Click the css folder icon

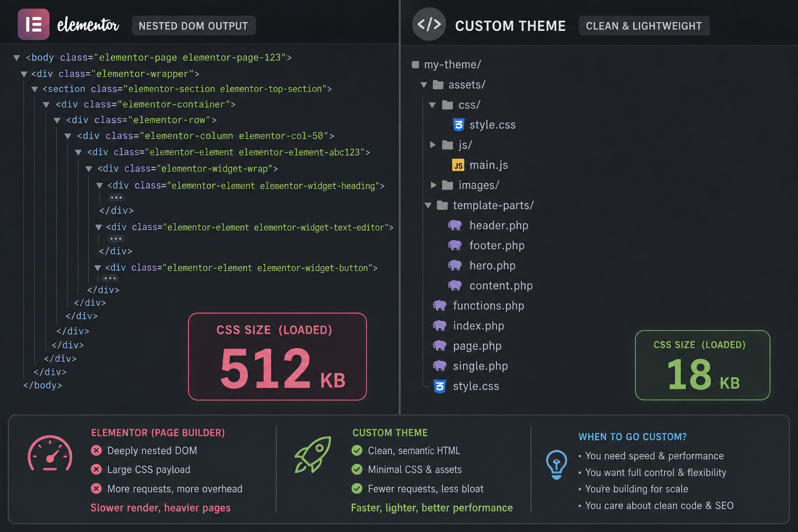click(447, 105)
